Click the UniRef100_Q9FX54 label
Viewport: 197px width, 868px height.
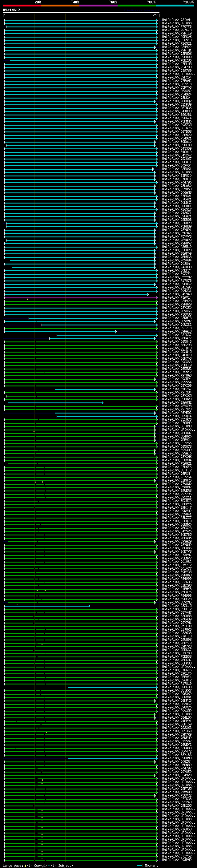(x=177, y=78)
